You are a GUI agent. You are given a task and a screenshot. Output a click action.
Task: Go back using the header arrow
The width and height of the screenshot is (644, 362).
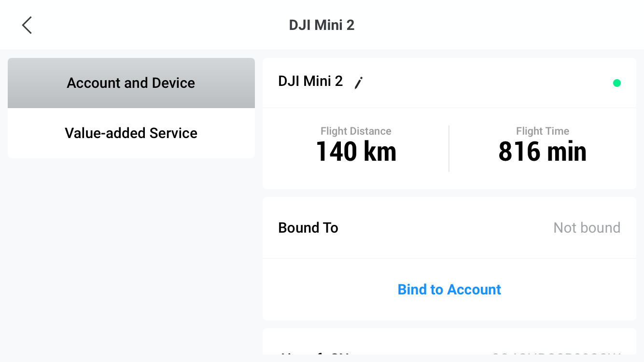click(x=27, y=25)
